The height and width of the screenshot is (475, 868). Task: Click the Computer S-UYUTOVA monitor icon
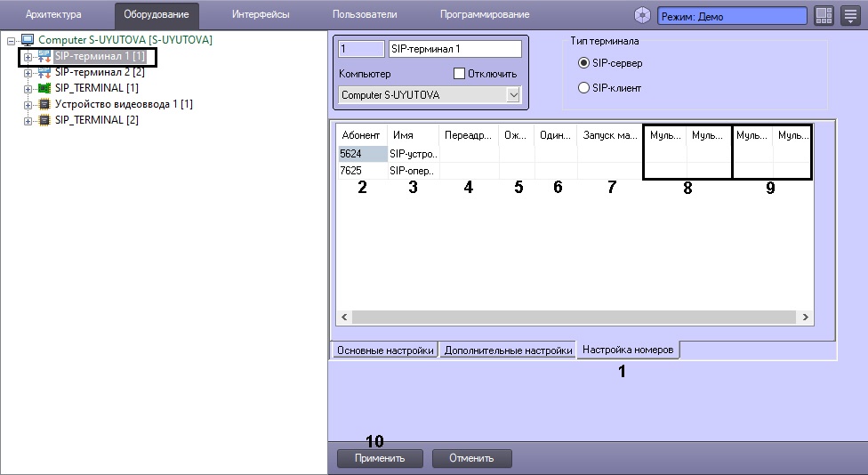coord(27,40)
